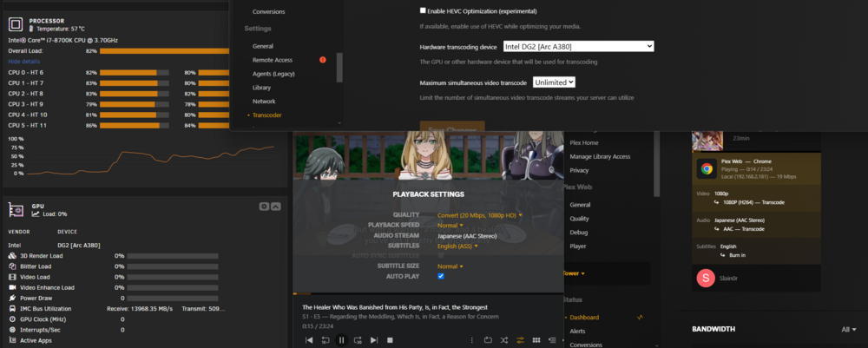Open Manage Library Access
The width and height of the screenshot is (868, 348).
pyautogui.click(x=600, y=156)
